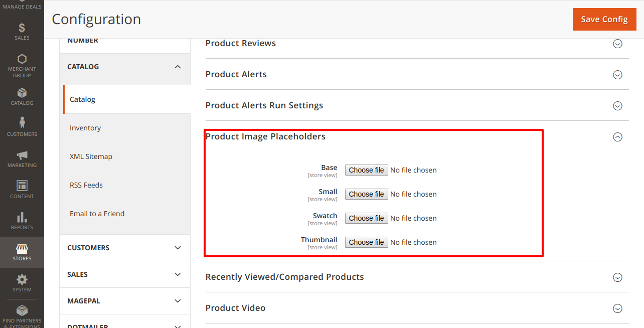Open the Content layout icon
Viewport: 644px width, 328px height.
tap(22, 186)
